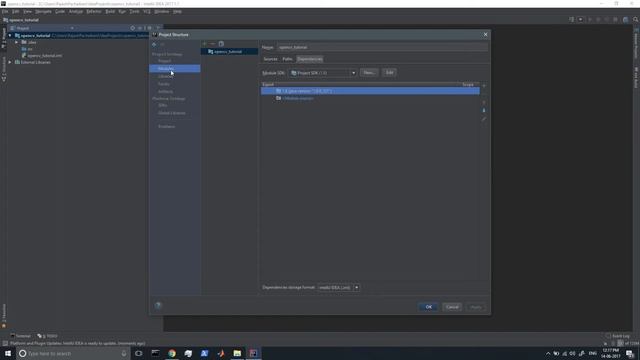Open the help question mark icon
640x360 pixels.
tap(158, 305)
